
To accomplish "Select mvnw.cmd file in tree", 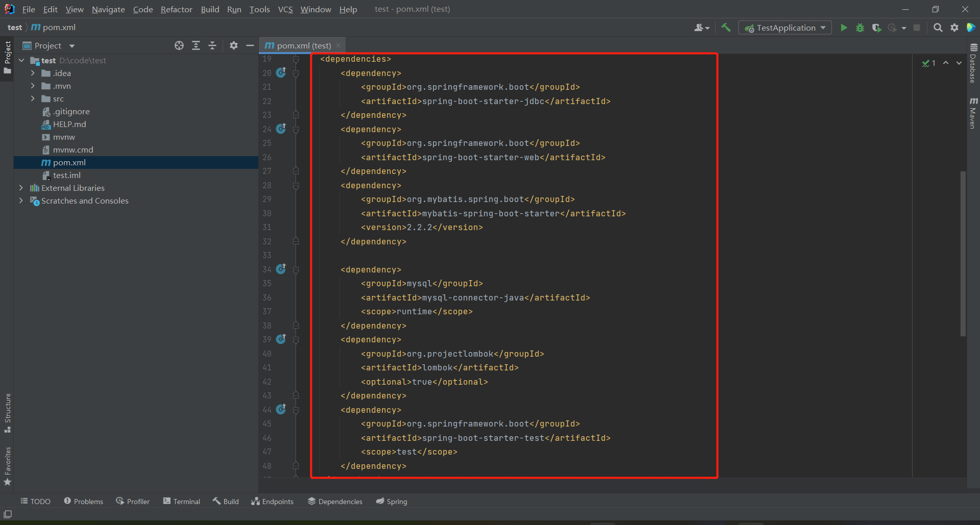I will [x=73, y=149].
